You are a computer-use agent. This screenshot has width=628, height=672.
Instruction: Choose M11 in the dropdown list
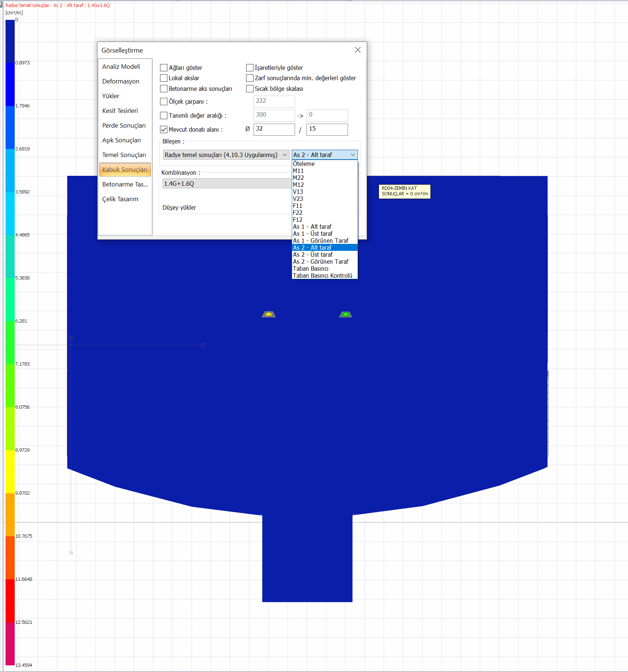click(x=324, y=171)
